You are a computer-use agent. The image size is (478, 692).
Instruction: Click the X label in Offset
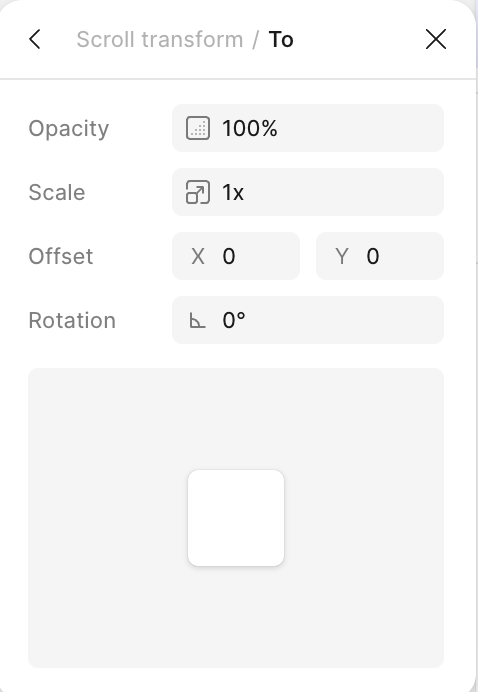coord(198,256)
